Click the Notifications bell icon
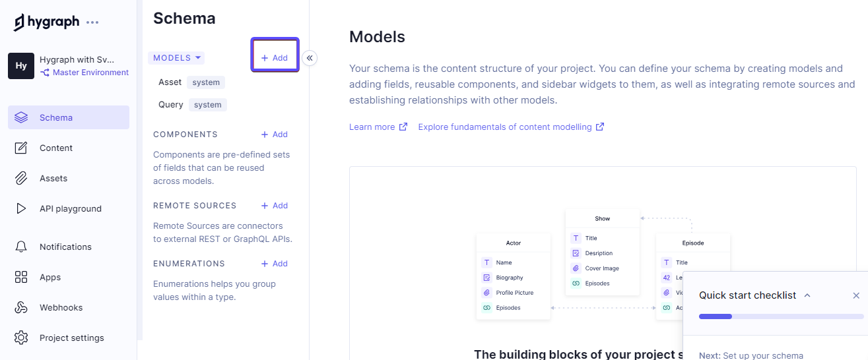Screen dimensions: 868x360 pyautogui.click(x=21, y=247)
